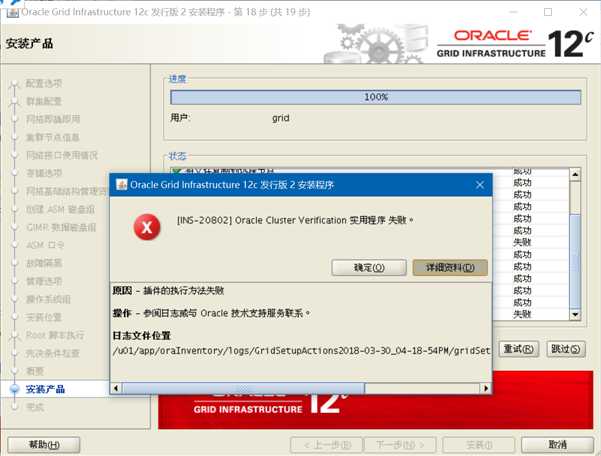Select the Root 脚本执行 step in the sidebar
This screenshot has height=456, width=601.
point(55,335)
